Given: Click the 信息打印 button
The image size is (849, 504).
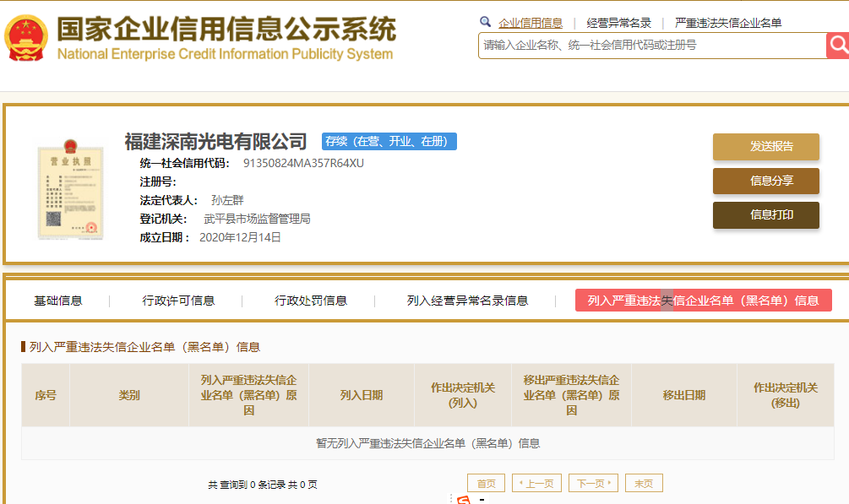Looking at the screenshot, I should coord(765,215).
